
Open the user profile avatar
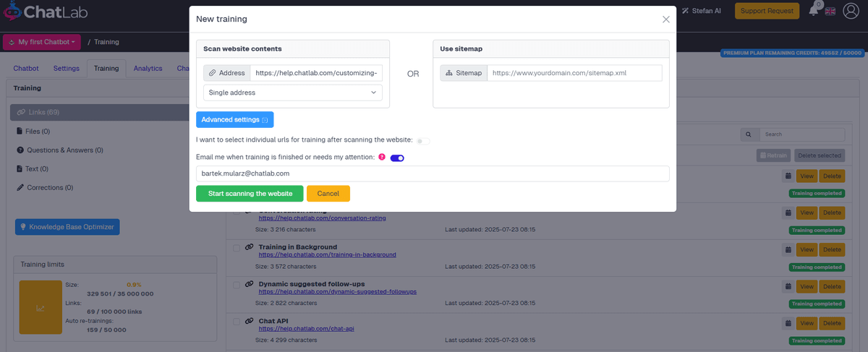pos(851,11)
